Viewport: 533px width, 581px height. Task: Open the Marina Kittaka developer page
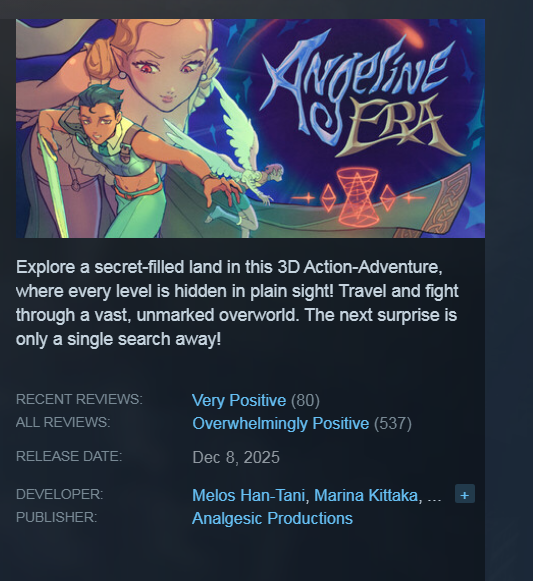(366, 495)
